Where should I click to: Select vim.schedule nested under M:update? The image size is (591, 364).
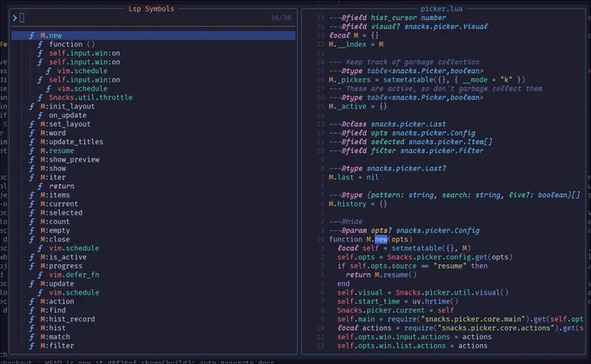coord(154,293)
